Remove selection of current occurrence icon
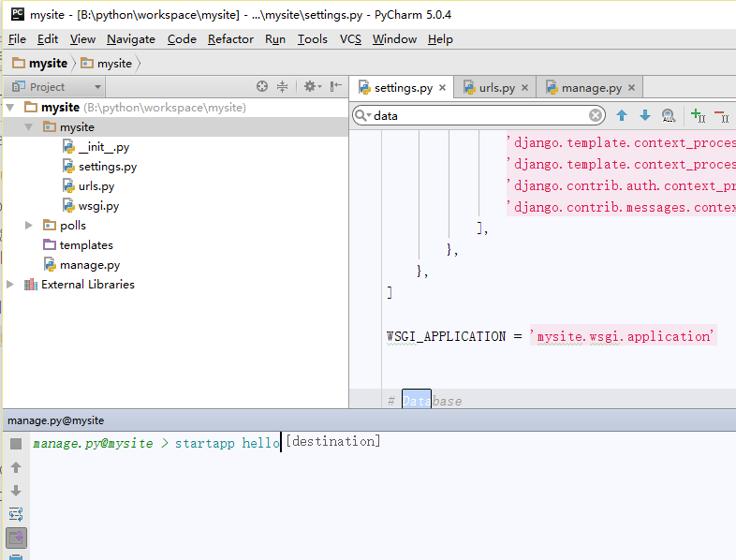 (x=721, y=115)
